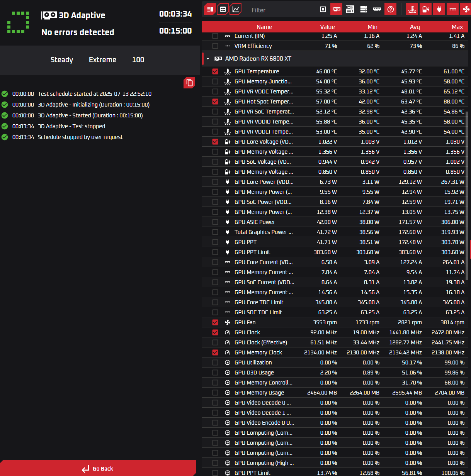Toggle GPU sensors filter icon
Viewport: 471px width, 476px height.
(337, 9)
